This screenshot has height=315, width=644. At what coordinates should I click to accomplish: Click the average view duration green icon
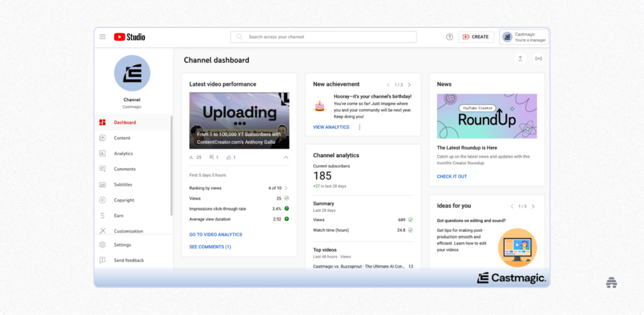click(287, 219)
